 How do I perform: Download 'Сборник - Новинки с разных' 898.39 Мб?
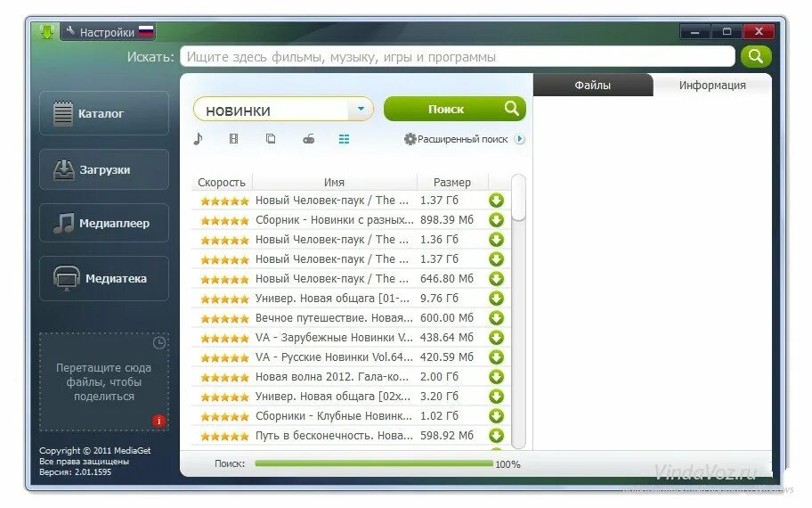click(496, 220)
